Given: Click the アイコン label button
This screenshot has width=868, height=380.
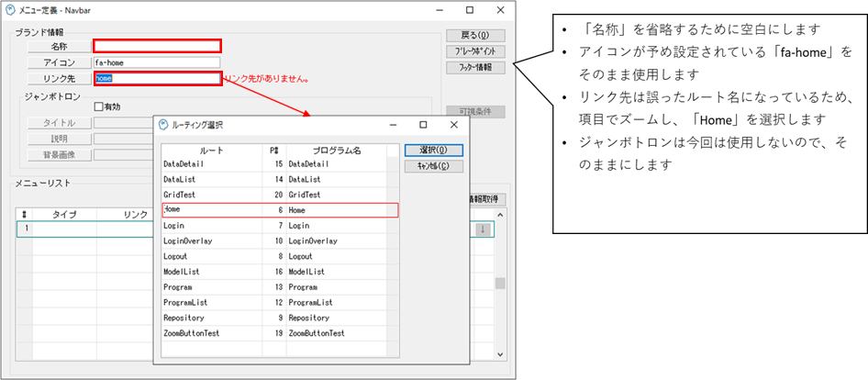Looking at the screenshot, I should [x=60, y=62].
